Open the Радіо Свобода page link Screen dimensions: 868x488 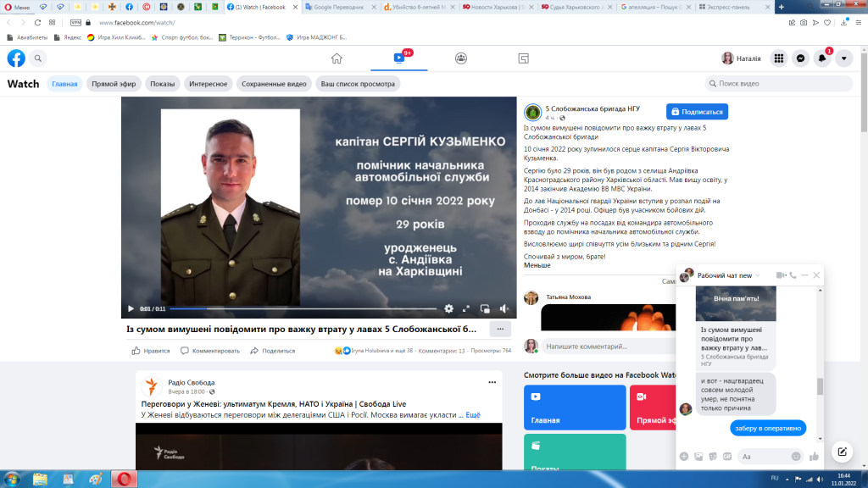pos(191,382)
